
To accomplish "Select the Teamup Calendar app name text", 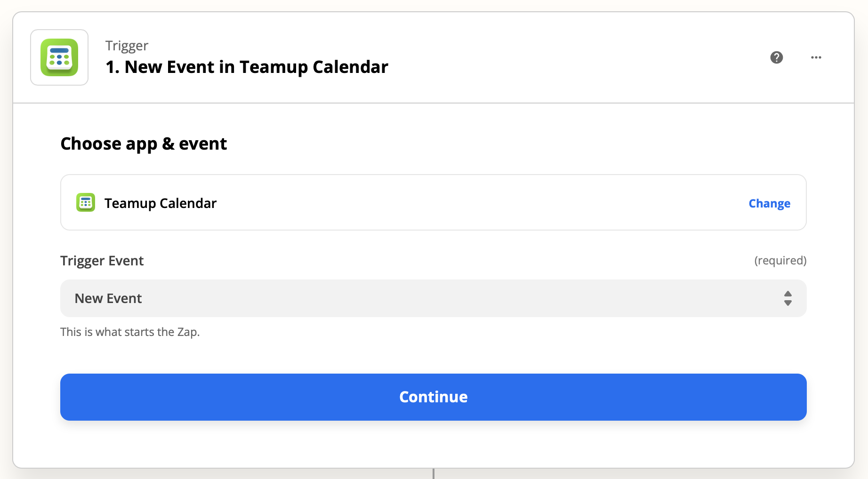I will 161,203.
